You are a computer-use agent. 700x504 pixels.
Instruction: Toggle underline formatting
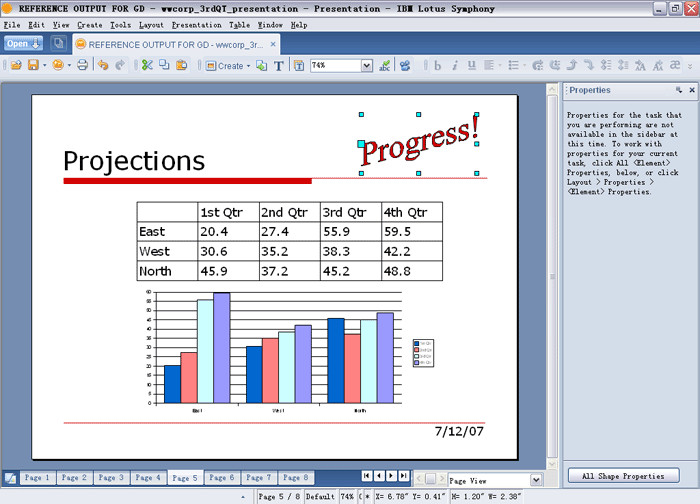coord(472,66)
